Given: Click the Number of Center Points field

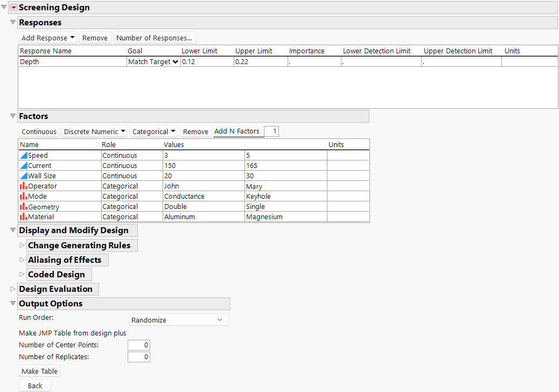Looking at the screenshot, I should pyautogui.click(x=138, y=345).
